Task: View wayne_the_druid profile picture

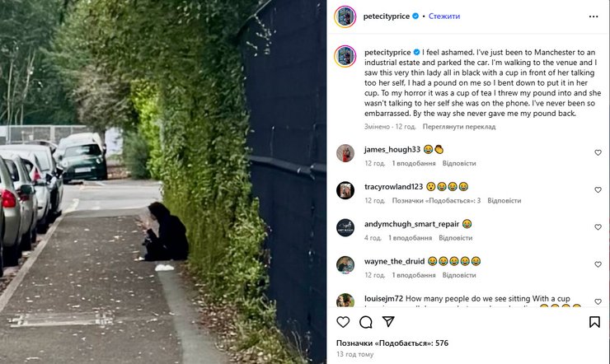Action: [345, 265]
